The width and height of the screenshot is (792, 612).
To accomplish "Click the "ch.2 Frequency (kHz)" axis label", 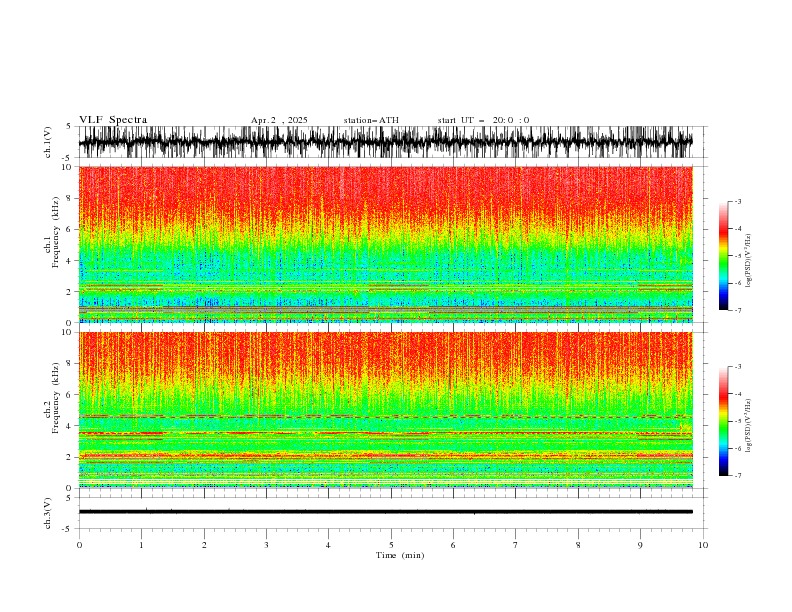I will point(52,410).
